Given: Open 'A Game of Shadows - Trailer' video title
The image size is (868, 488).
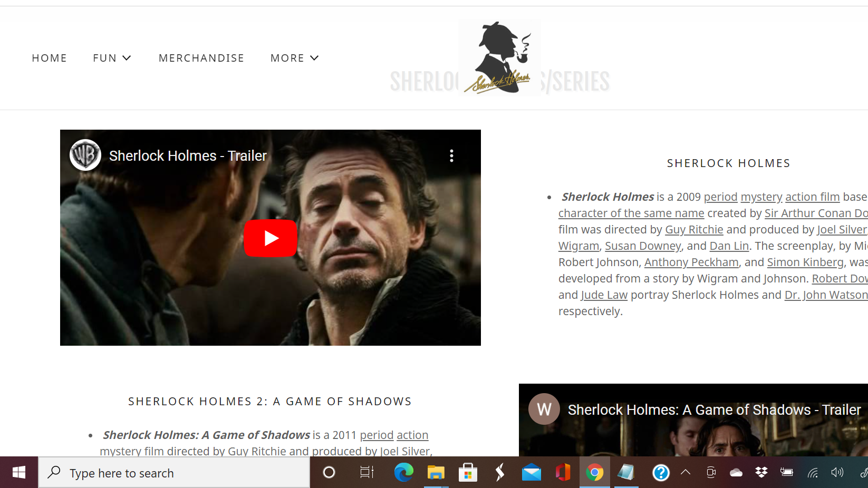Looking at the screenshot, I should 715,409.
